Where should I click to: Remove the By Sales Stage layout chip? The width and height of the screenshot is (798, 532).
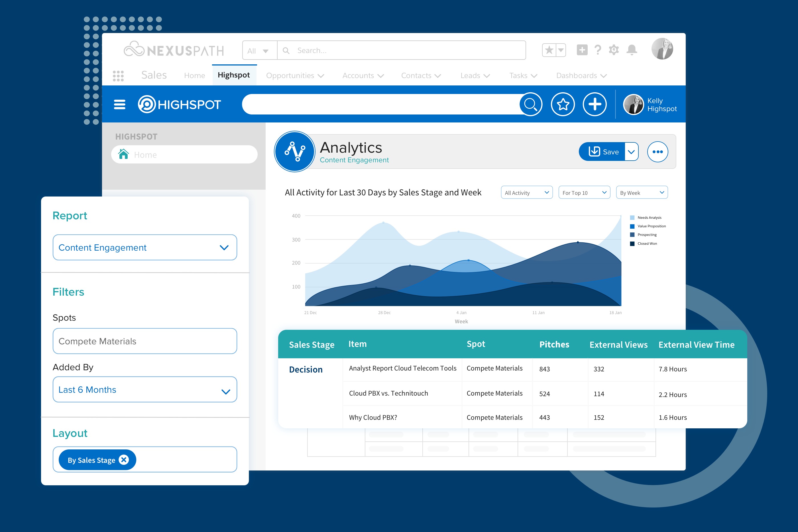pyautogui.click(x=124, y=460)
